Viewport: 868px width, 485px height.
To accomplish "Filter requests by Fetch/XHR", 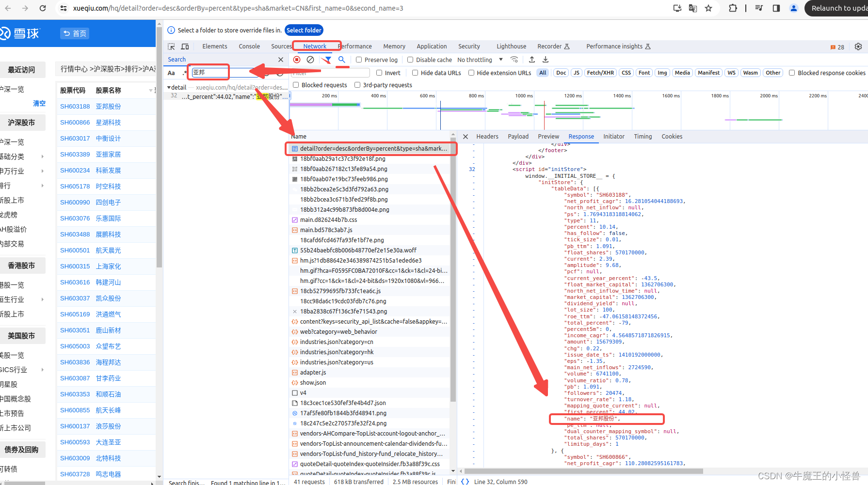I will click(600, 73).
